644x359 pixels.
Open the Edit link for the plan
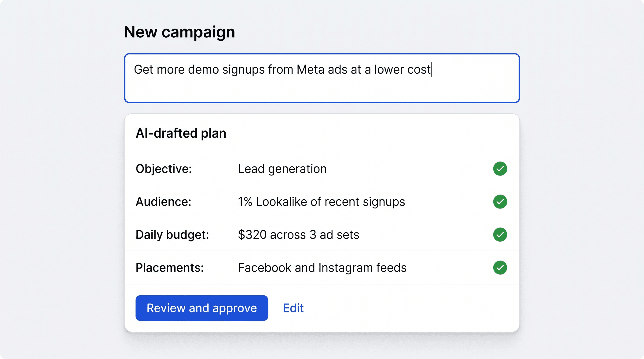293,308
